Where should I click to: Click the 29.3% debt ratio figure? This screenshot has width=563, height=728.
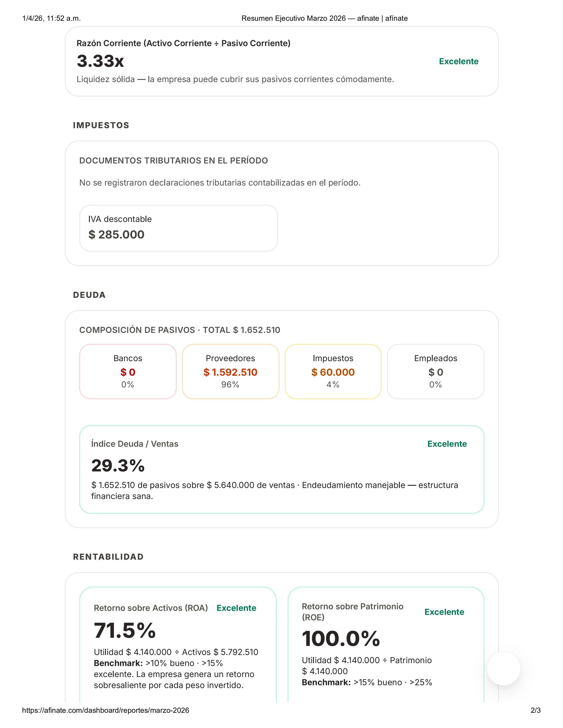[118, 465]
